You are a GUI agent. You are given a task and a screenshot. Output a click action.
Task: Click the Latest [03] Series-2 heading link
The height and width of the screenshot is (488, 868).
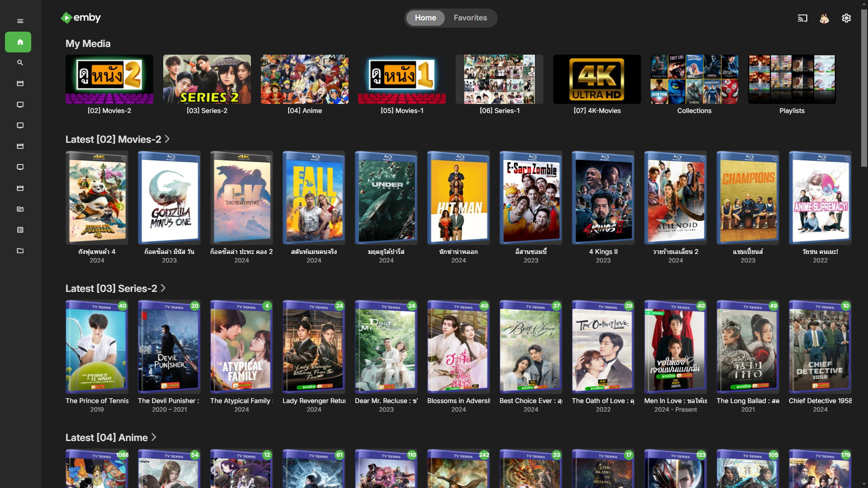(x=111, y=288)
